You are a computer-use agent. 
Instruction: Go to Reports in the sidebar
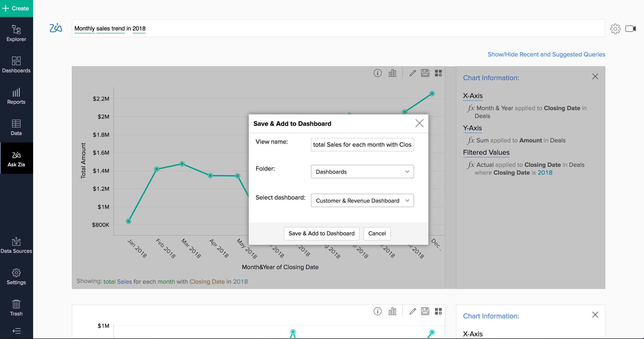(16, 96)
